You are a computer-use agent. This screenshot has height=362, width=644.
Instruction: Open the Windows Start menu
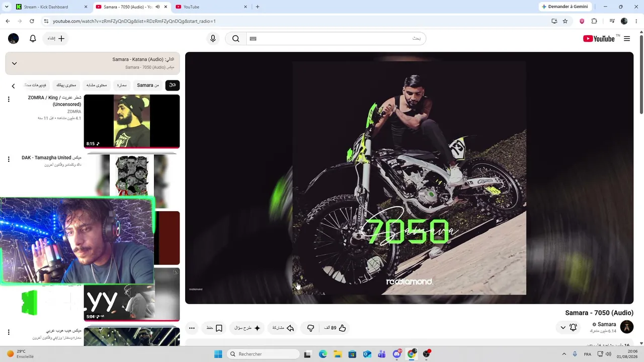coord(218,354)
